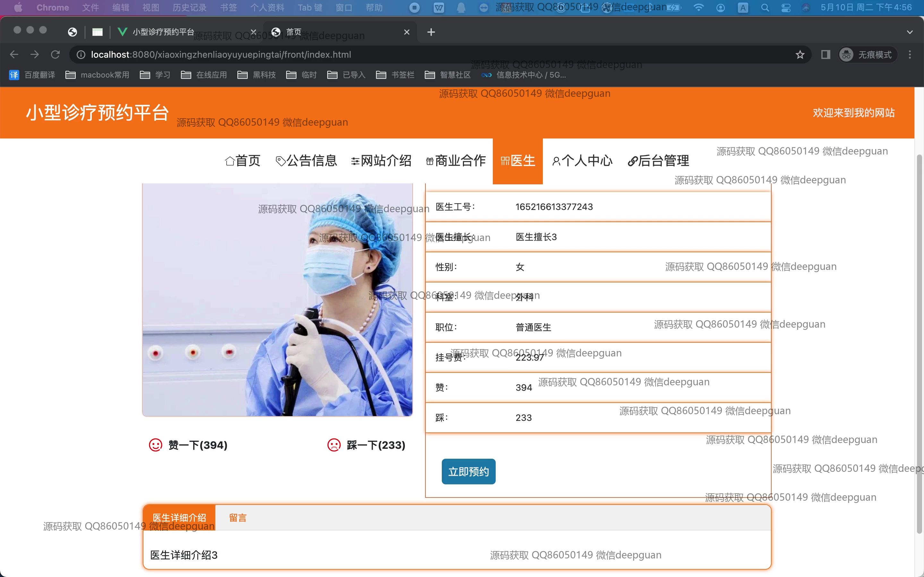Expand the tab search chevron dropdown
Viewport: 924px width, 577px height.
910,32
